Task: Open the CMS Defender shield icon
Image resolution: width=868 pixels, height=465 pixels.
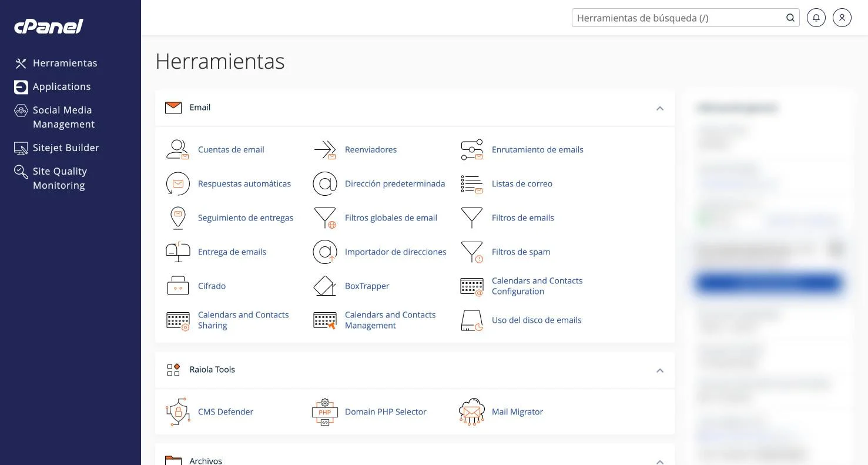Action: point(177,412)
